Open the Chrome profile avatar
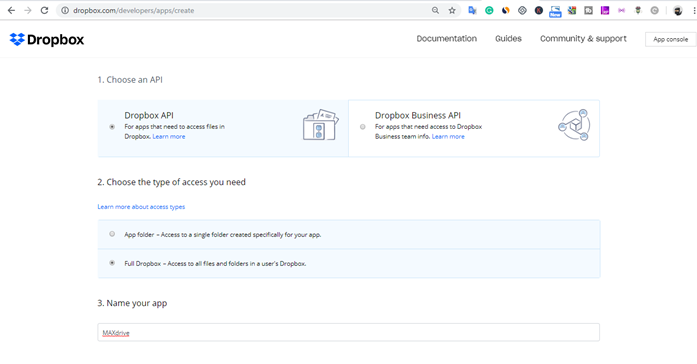 tap(678, 11)
